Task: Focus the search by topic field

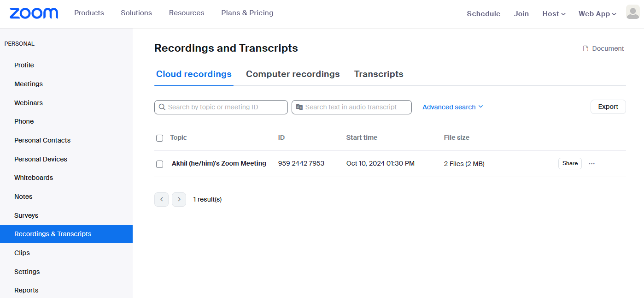Action: 221,107
